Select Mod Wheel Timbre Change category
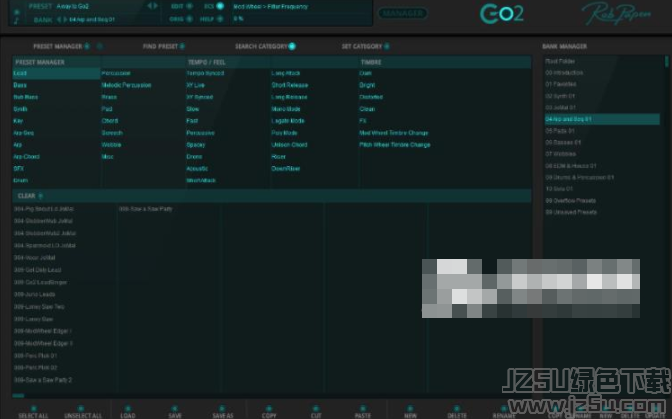 [x=393, y=133]
